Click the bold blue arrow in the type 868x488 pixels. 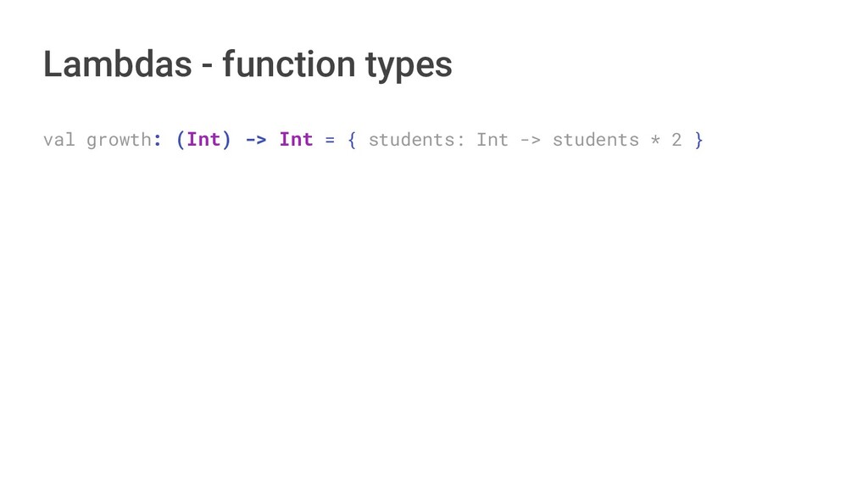click(x=255, y=139)
